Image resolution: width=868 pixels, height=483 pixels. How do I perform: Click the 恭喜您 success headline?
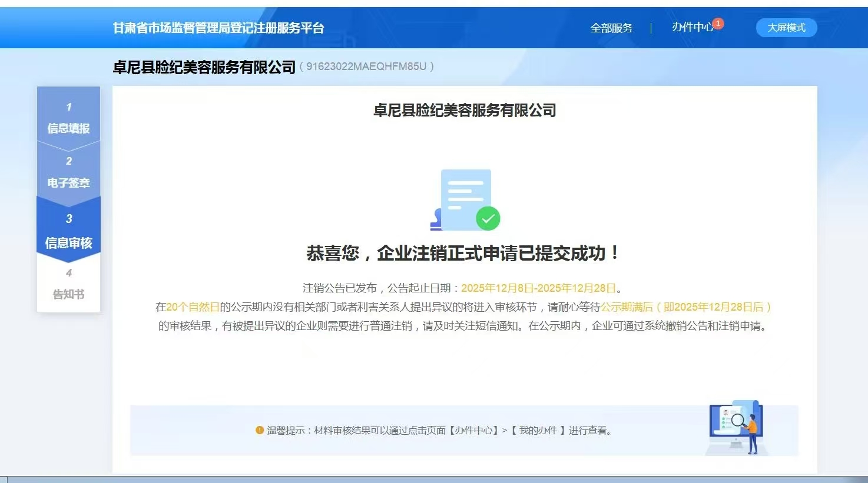tap(463, 253)
